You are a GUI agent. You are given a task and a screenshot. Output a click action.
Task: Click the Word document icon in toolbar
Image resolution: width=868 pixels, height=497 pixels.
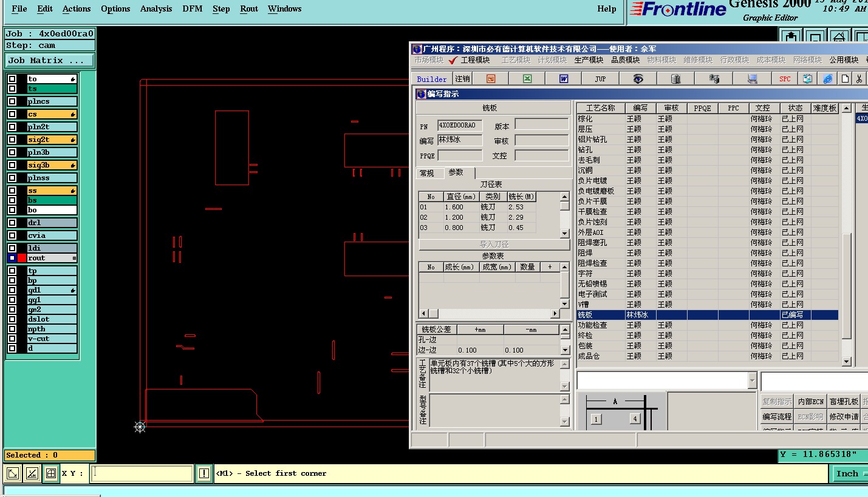tap(564, 79)
